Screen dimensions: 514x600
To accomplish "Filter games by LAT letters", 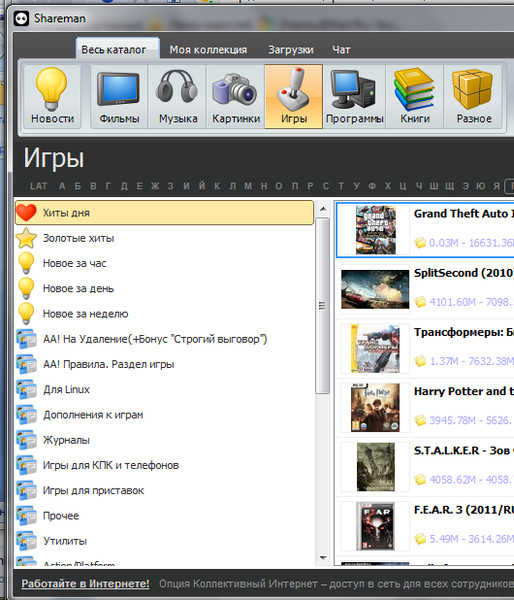I will pos(39,186).
